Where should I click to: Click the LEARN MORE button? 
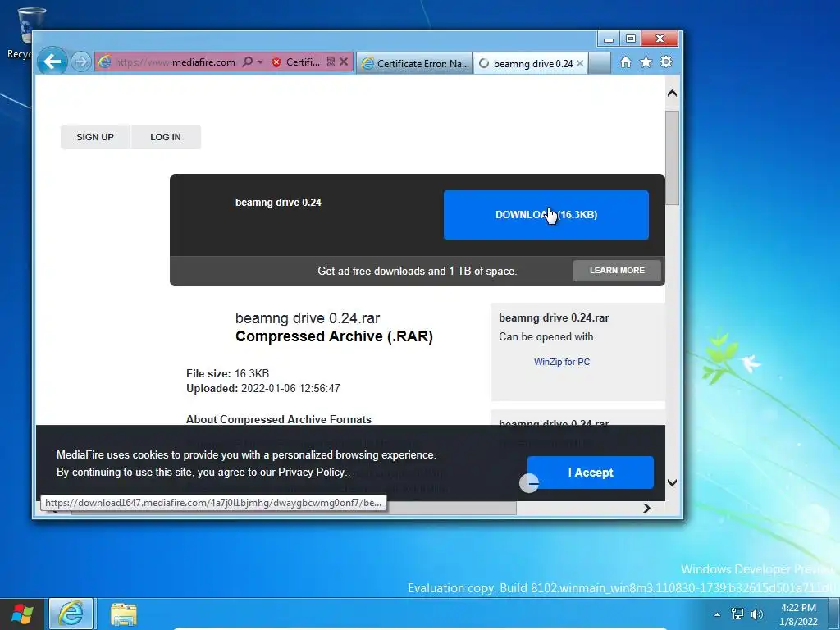617,271
